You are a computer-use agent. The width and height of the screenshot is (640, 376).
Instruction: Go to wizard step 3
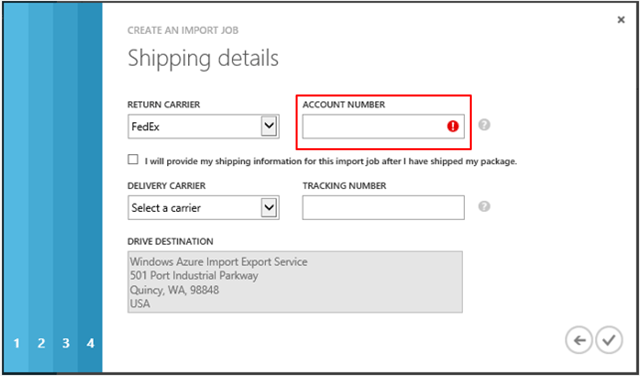pos(66,343)
